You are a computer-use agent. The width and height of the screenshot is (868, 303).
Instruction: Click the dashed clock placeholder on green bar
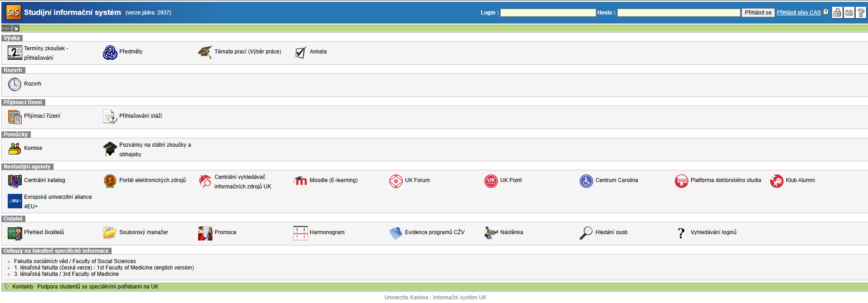click(6, 29)
